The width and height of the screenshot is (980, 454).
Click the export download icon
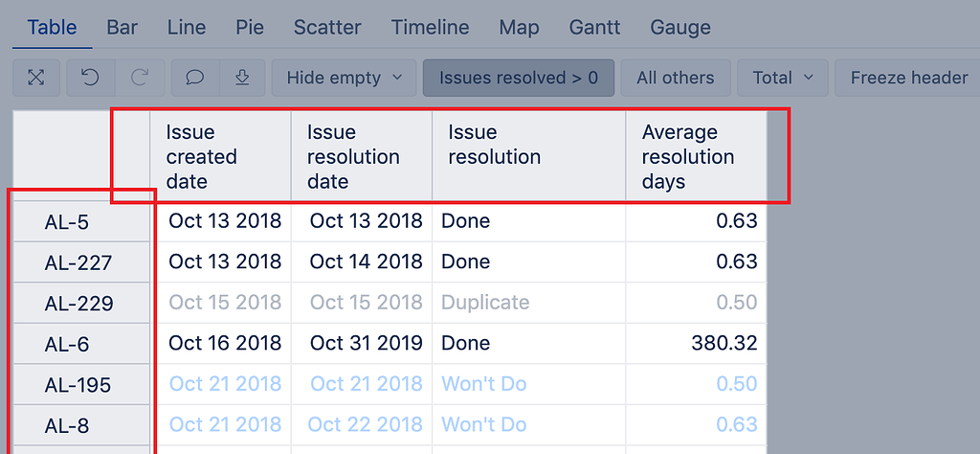coord(242,78)
